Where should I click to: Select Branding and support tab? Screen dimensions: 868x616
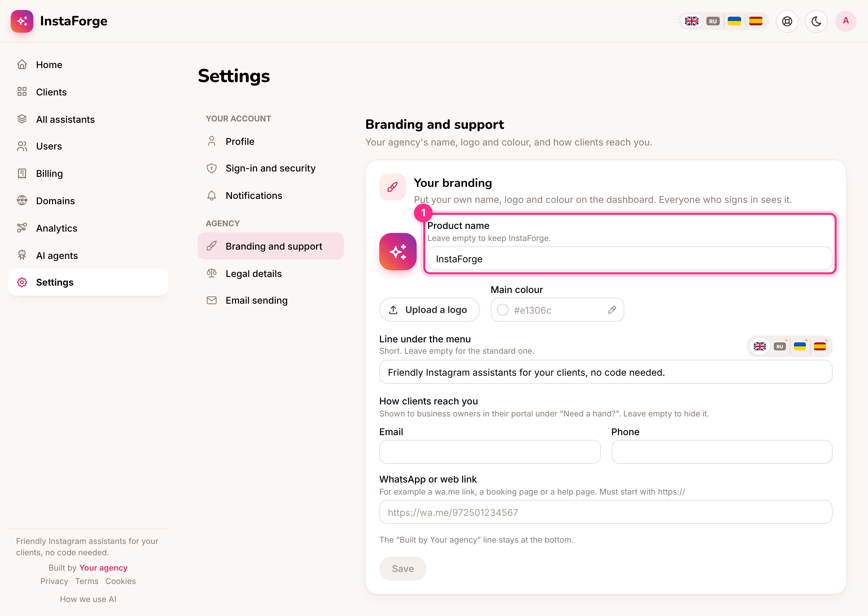coord(270,246)
